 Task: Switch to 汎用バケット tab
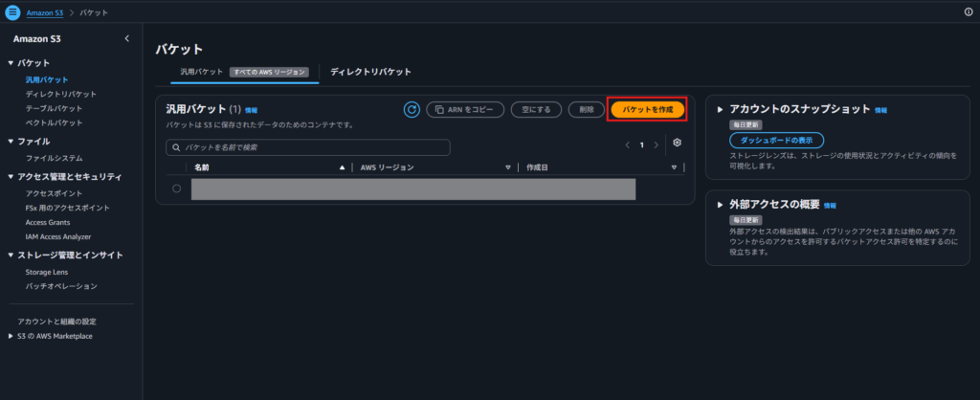pyautogui.click(x=244, y=72)
